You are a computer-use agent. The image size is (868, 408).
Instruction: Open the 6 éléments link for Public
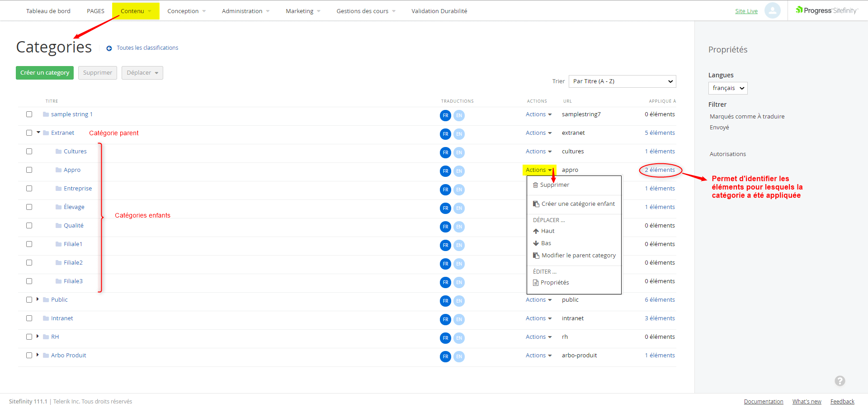point(660,300)
